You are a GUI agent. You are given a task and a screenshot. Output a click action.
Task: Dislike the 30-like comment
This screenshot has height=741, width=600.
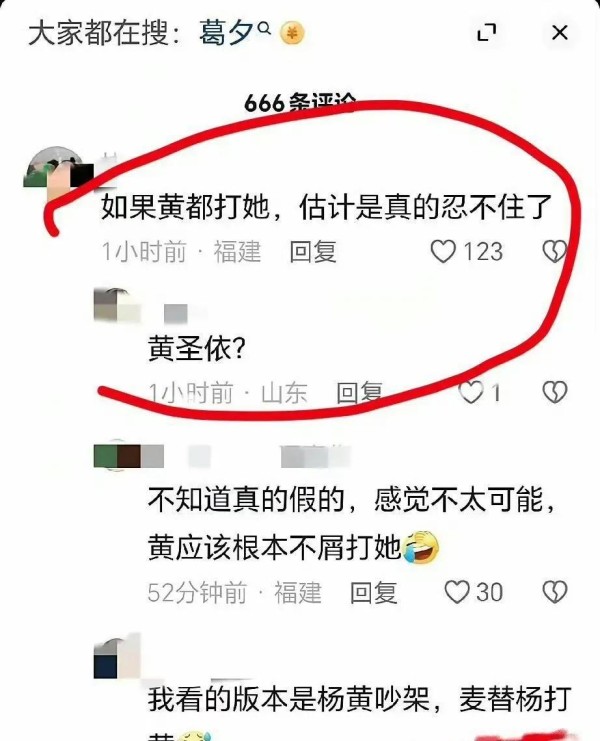555,592
